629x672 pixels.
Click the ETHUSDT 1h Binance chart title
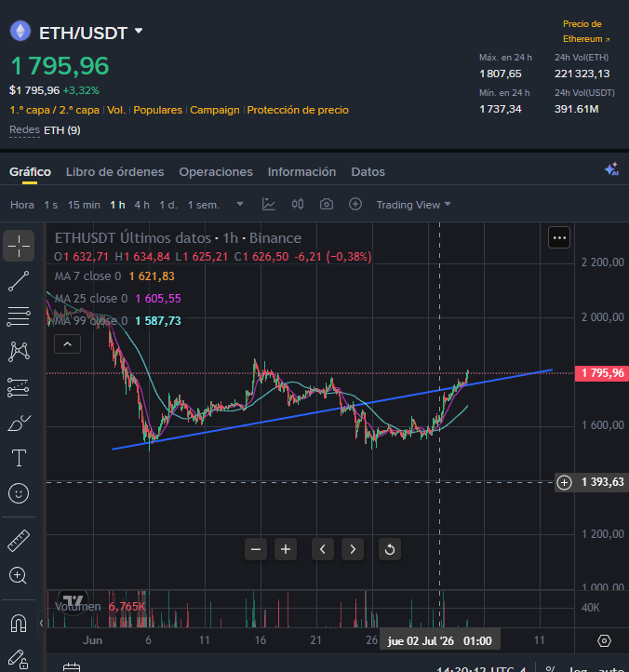click(x=178, y=238)
